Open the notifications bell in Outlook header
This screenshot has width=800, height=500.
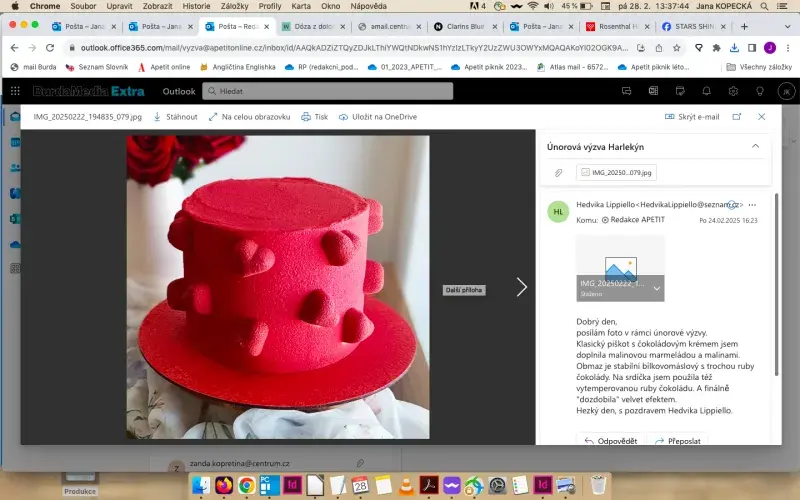[706, 91]
